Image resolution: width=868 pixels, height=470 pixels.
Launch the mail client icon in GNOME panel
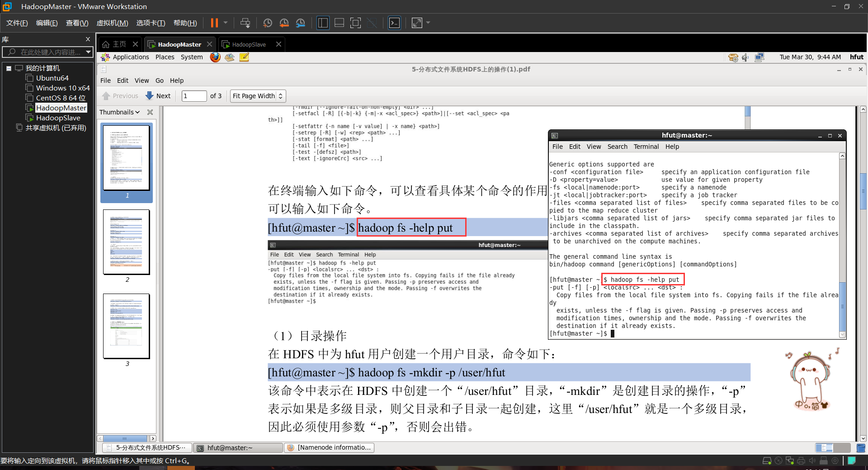(x=230, y=57)
